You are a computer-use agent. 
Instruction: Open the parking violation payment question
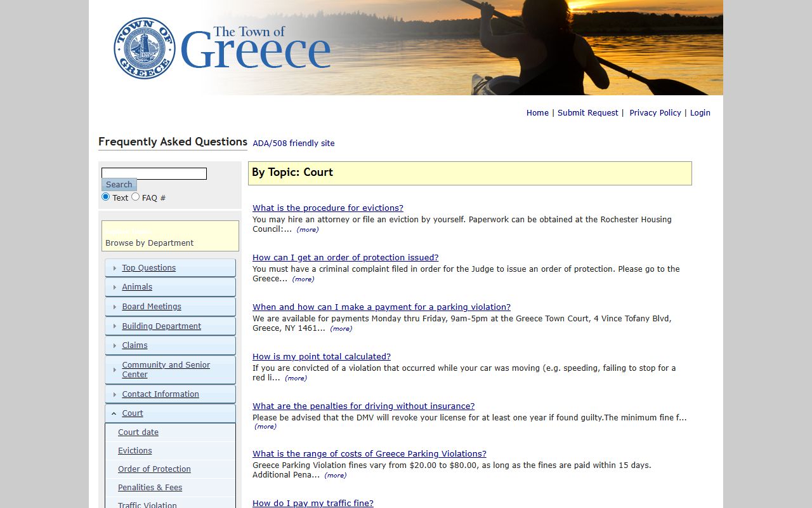click(x=382, y=307)
